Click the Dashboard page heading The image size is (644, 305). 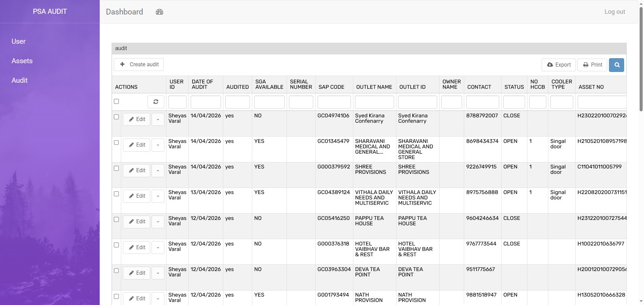(x=125, y=12)
